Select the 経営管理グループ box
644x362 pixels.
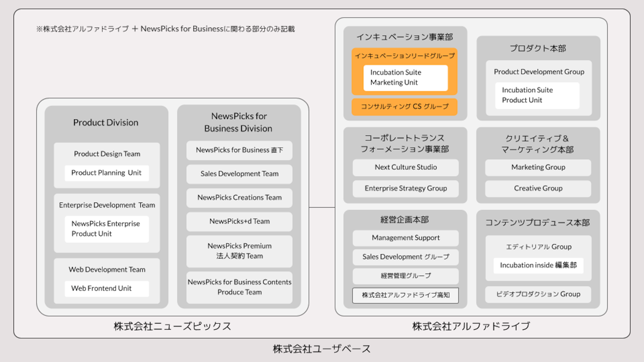[x=405, y=276]
